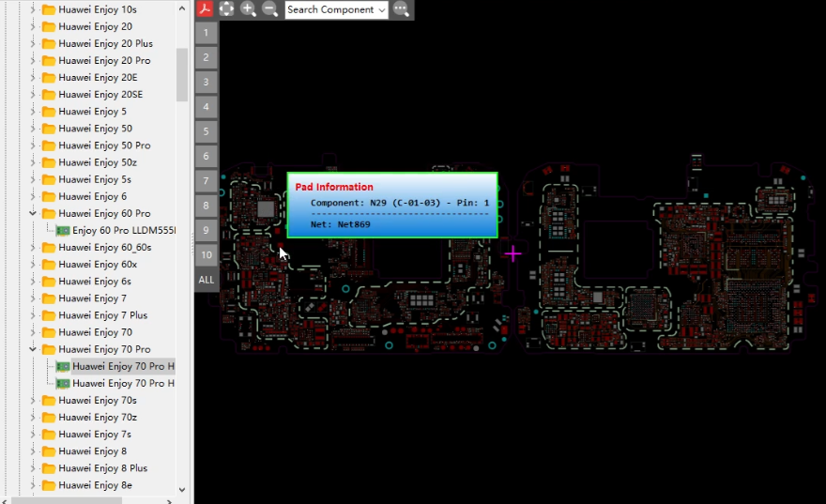Select the Huawei Enjoy 20 folder
The image size is (826, 504).
[x=96, y=26]
